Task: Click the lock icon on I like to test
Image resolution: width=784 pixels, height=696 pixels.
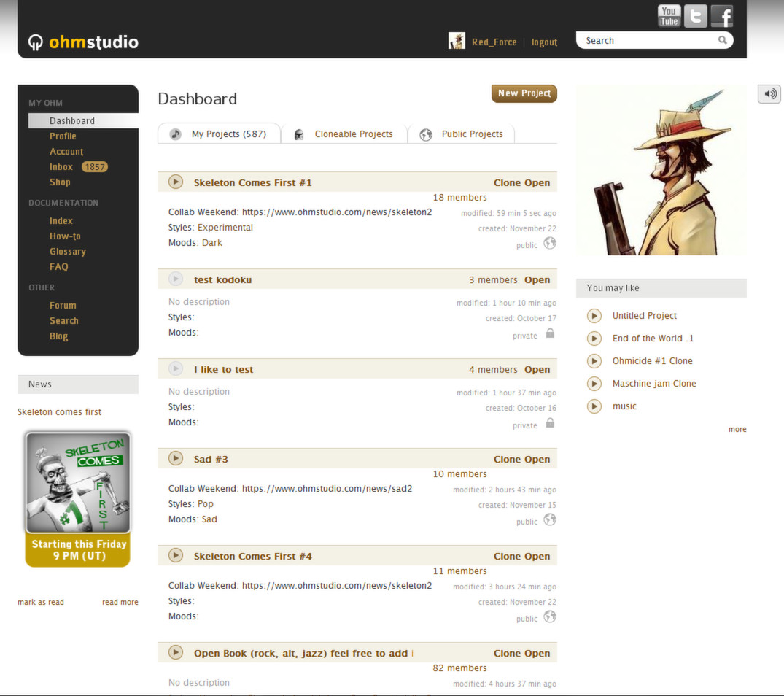Action: 548,425
